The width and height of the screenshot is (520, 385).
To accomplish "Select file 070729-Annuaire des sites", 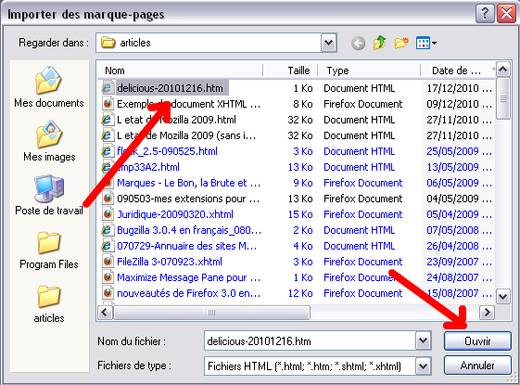I will (187, 246).
